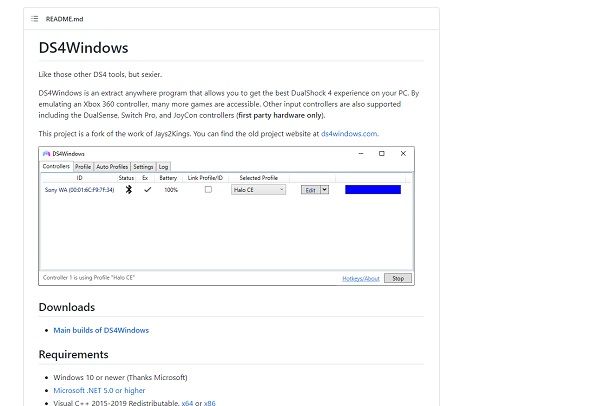Close the DS4Windows window

coord(403,154)
